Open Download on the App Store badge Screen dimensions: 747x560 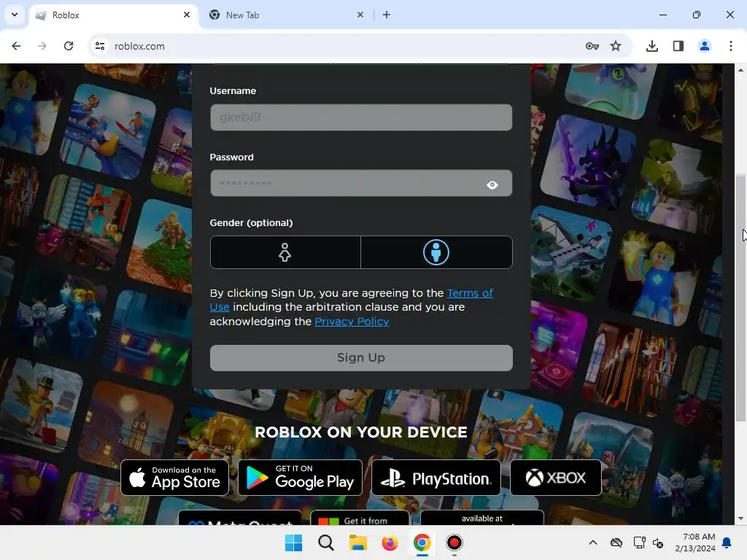[x=174, y=478]
